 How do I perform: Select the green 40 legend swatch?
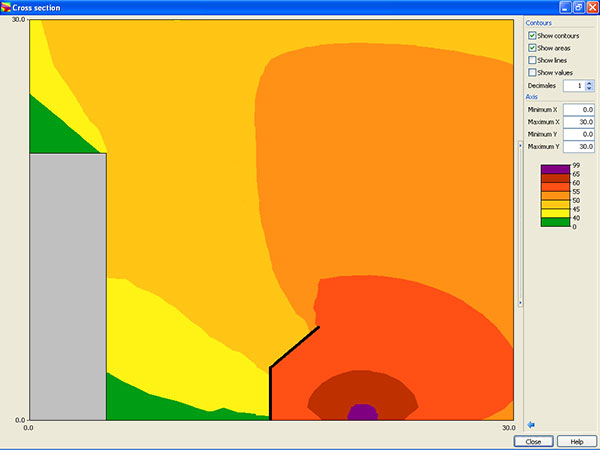tap(555, 222)
